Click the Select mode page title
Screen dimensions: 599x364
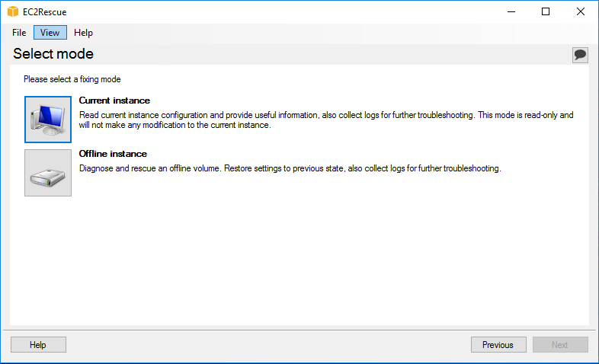coord(53,54)
